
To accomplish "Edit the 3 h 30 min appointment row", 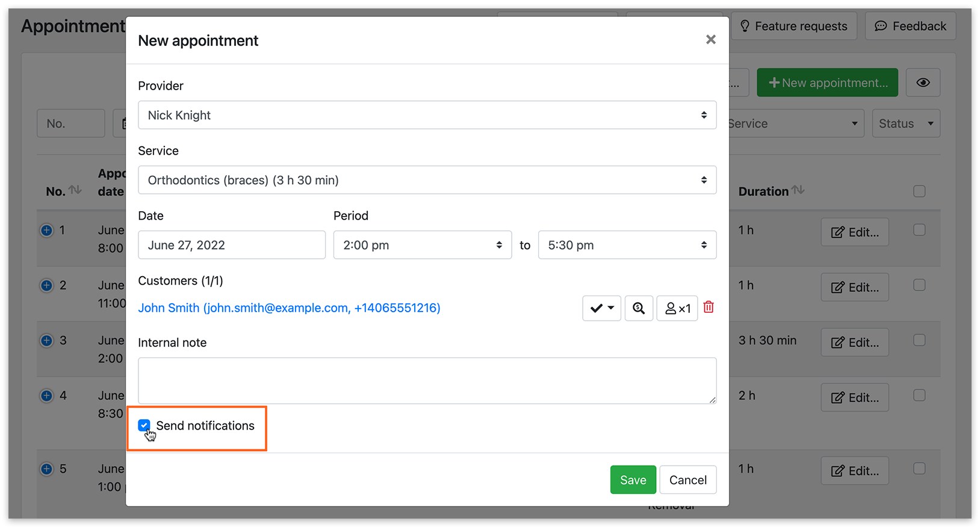I will click(x=855, y=342).
